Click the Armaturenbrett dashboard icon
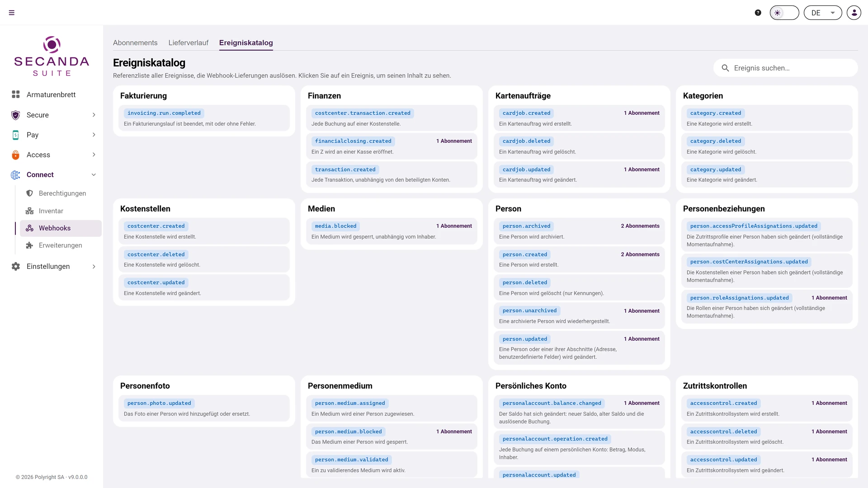This screenshot has width=868, height=488. pos(16,94)
